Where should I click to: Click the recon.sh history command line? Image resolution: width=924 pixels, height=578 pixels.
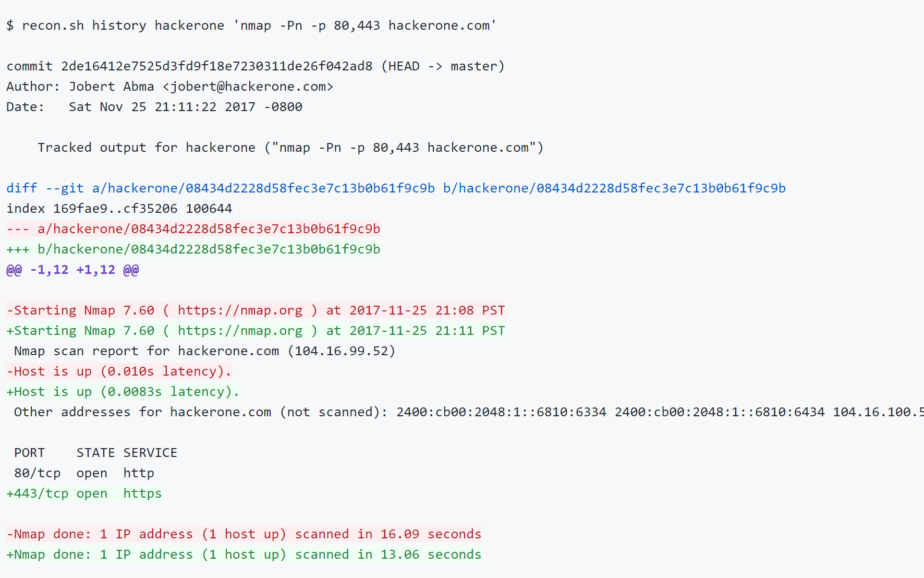(251, 26)
